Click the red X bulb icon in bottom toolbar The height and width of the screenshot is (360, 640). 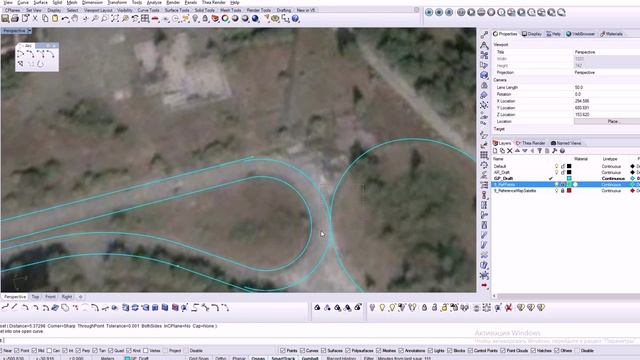click(x=509, y=307)
